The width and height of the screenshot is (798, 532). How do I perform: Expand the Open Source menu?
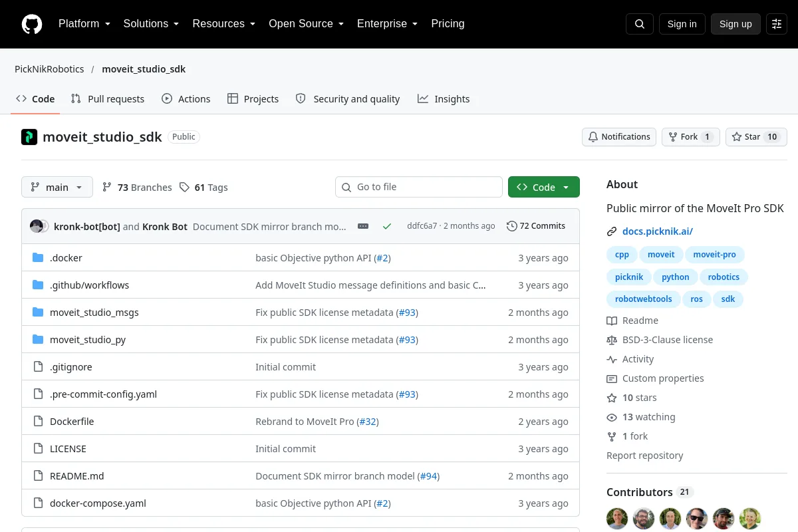pyautogui.click(x=306, y=24)
